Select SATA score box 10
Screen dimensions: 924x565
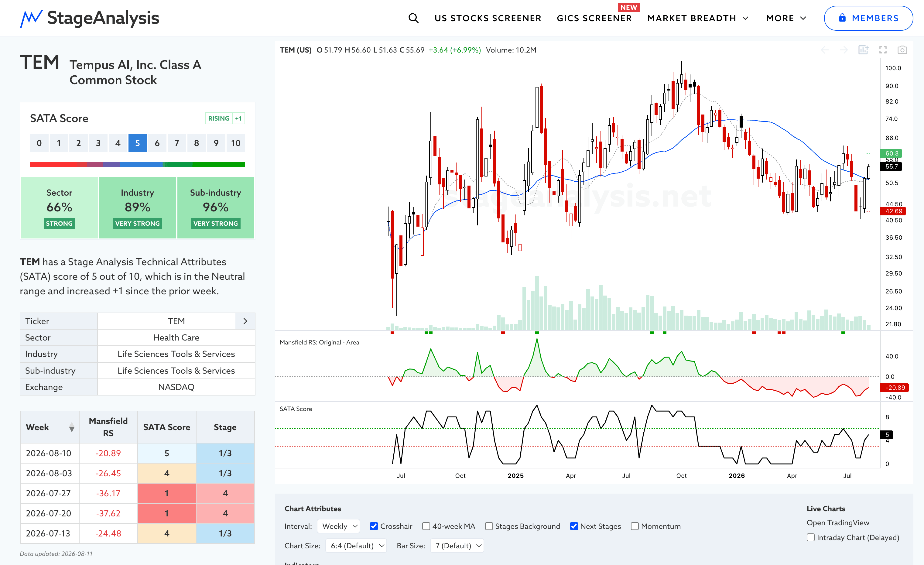tap(235, 143)
